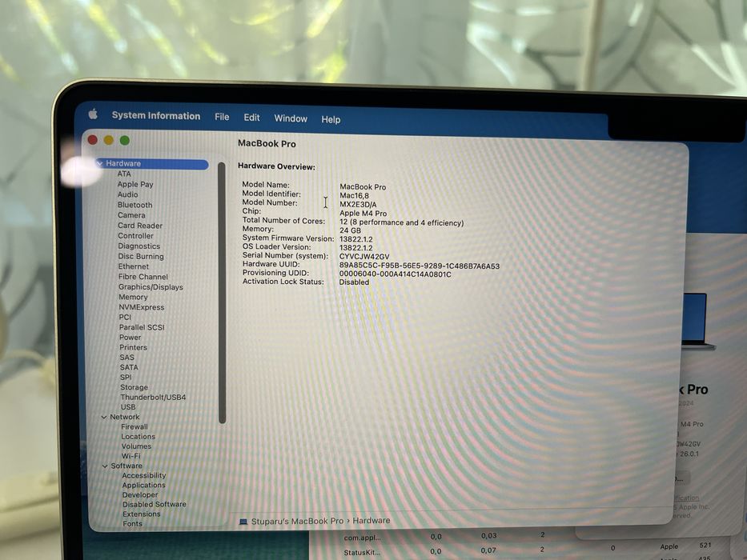Select SPI in the sidebar
Image resolution: width=747 pixels, height=560 pixels.
pyautogui.click(x=126, y=377)
